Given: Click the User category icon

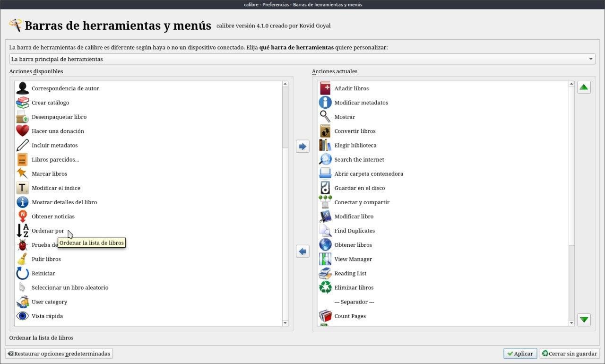Looking at the screenshot, I should (x=22, y=302).
